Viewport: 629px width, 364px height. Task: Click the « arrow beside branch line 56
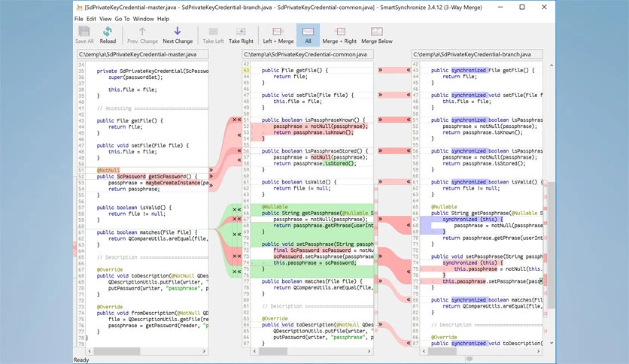coord(409,151)
